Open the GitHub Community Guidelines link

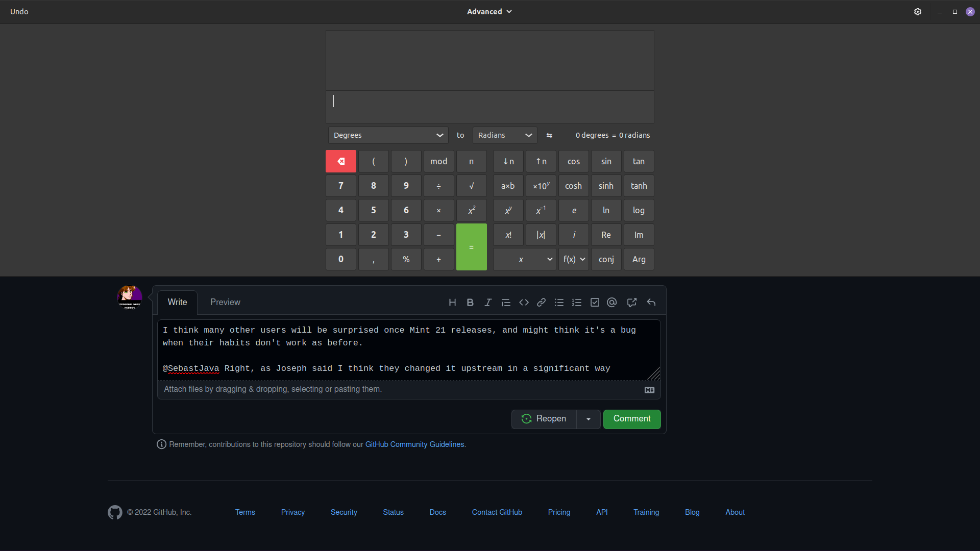click(414, 444)
